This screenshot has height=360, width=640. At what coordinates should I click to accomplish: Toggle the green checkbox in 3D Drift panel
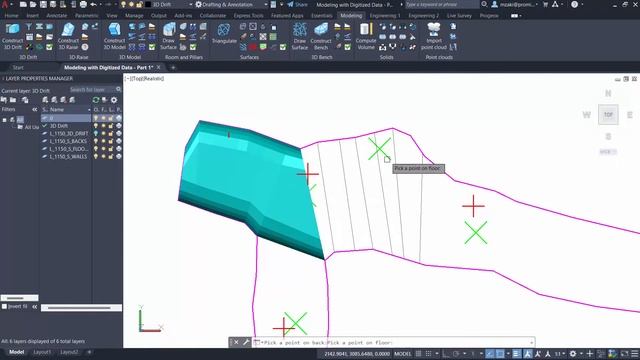(49, 47)
